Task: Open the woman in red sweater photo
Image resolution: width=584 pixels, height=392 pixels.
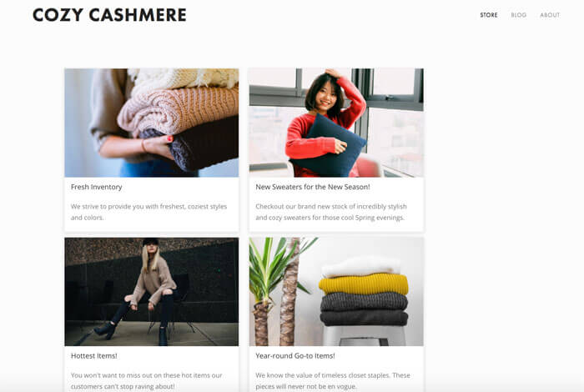Action: click(x=336, y=123)
